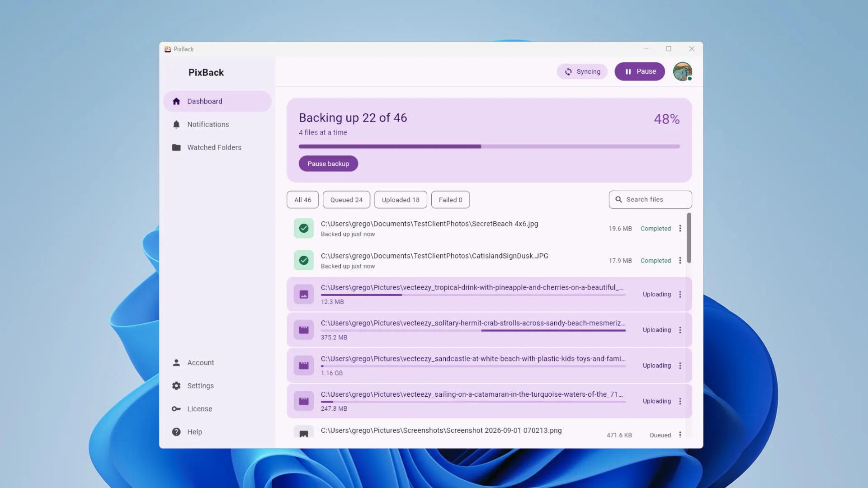Click the Watched Folders folder icon
Screen dimensions: 868x488
[x=176, y=147]
